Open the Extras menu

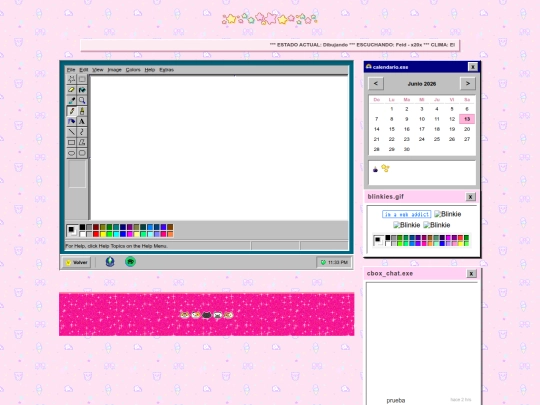click(166, 70)
